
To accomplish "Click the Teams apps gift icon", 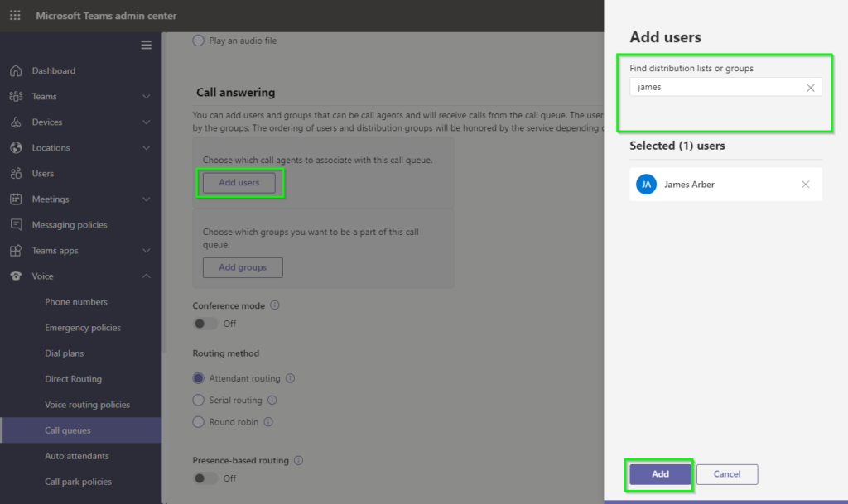I will tap(16, 251).
